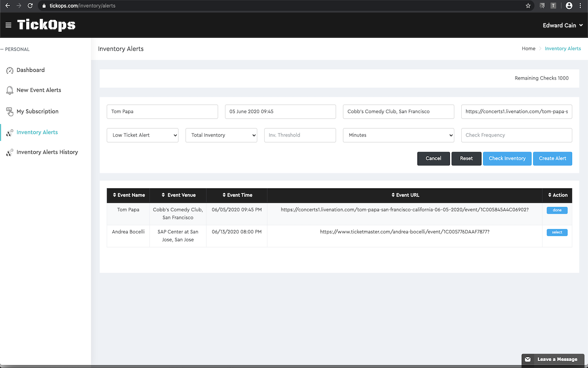This screenshot has height=368, width=588.
Task: Click the Check Inventory button
Action: click(x=507, y=158)
